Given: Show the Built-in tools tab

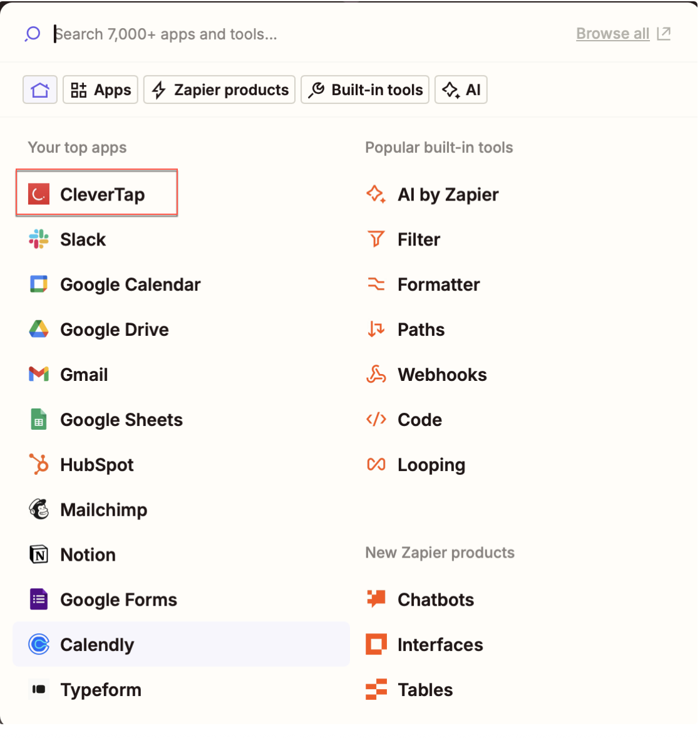Looking at the screenshot, I should pyautogui.click(x=365, y=90).
